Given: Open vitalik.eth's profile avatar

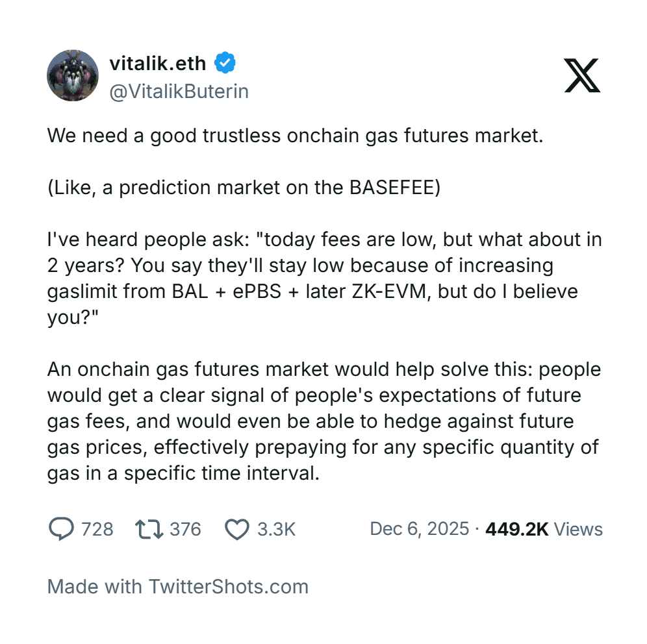Looking at the screenshot, I should 73,75.
